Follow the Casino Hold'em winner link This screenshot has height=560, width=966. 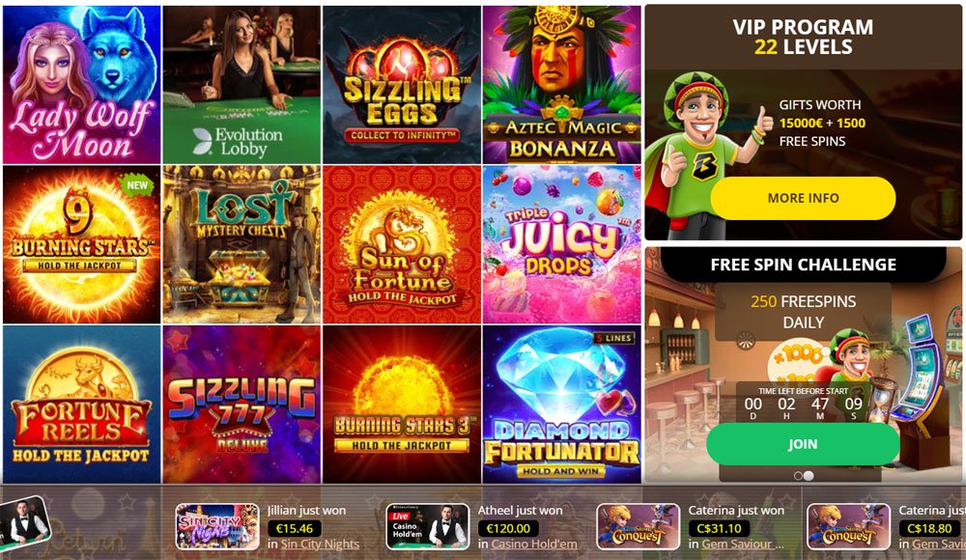(534, 544)
